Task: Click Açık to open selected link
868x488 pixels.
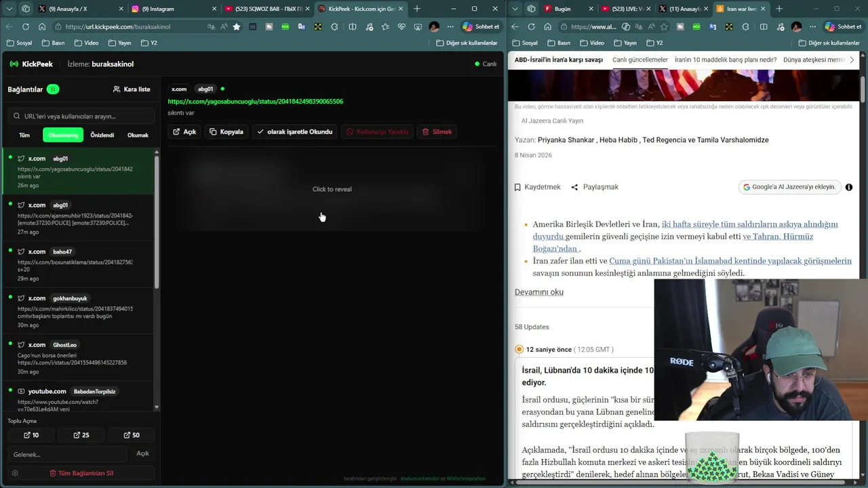Action: [184, 131]
